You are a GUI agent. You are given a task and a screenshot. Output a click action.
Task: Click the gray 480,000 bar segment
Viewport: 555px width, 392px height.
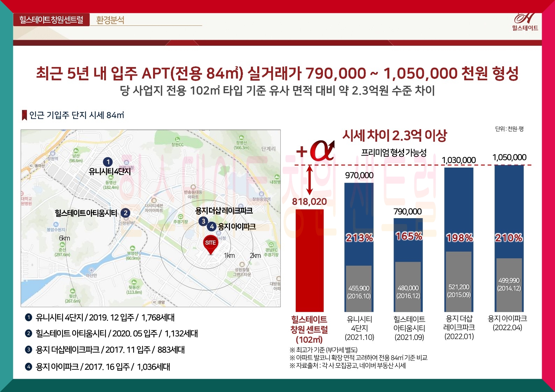(x=408, y=287)
